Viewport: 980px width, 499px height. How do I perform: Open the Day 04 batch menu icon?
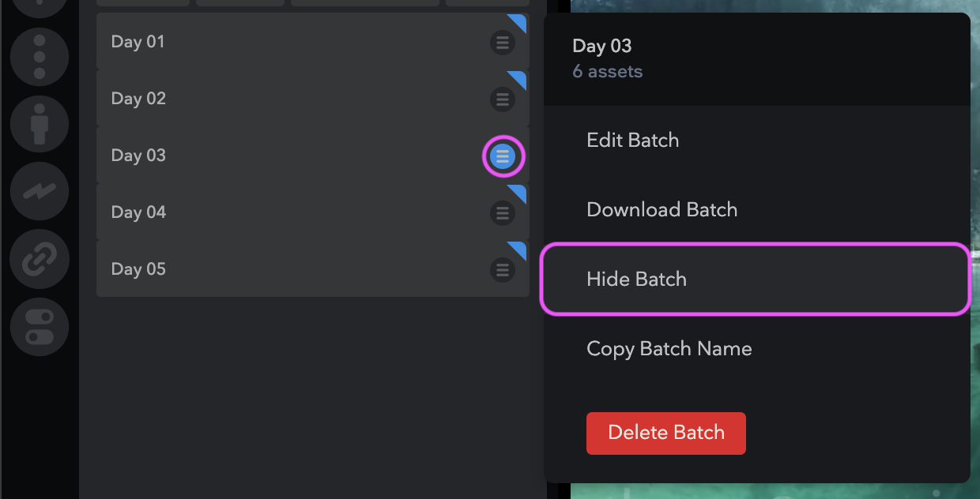(x=502, y=212)
